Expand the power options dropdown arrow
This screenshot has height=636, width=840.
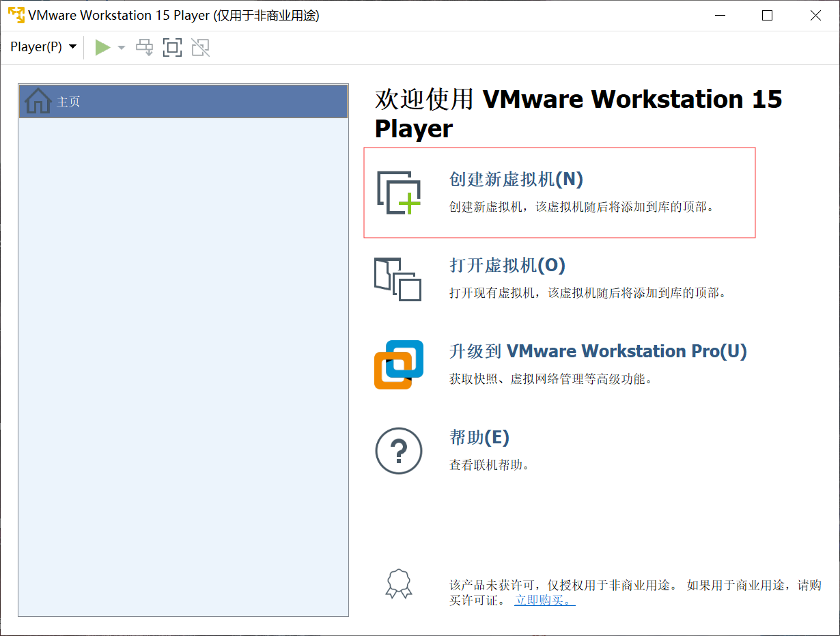click(122, 48)
